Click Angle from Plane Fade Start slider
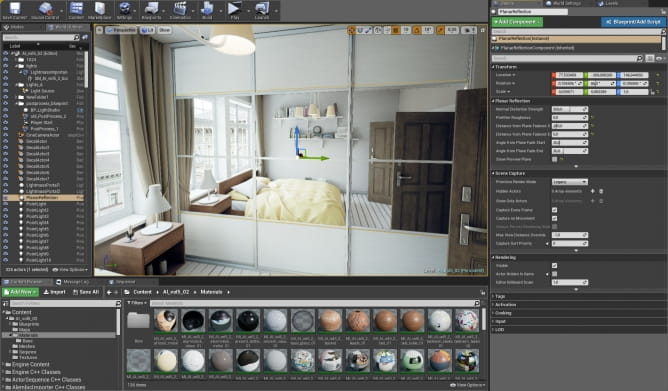 [x=570, y=143]
